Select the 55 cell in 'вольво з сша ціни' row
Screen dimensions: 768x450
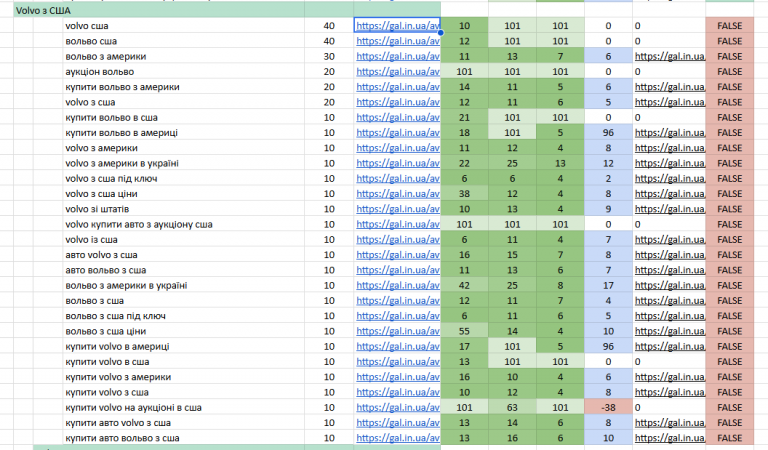(464, 331)
